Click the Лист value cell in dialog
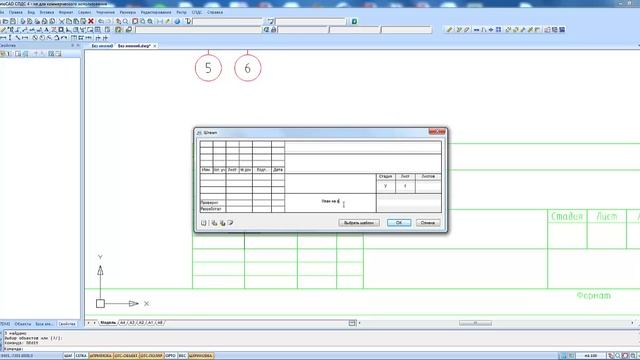 (405, 186)
